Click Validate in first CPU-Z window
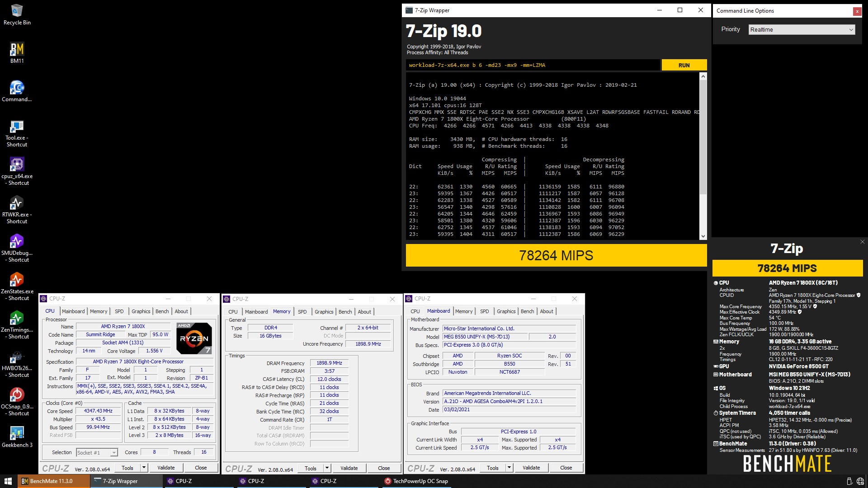The image size is (868, 488). click(x=166, y=468)
